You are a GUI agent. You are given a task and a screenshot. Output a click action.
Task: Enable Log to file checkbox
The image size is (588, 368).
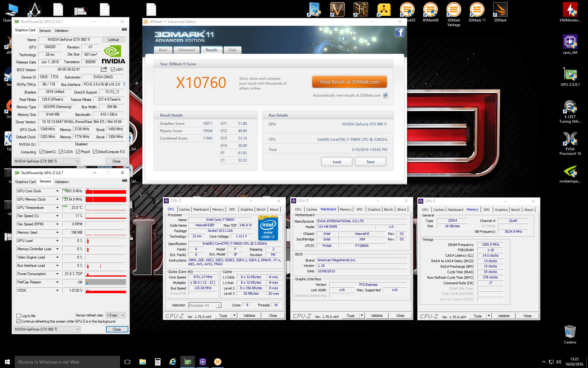(x=19, y=316)
